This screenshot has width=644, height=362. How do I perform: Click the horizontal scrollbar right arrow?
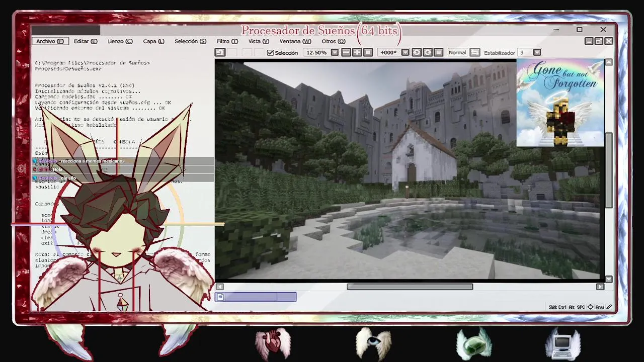pyautogui.click(x=600, y=287)
